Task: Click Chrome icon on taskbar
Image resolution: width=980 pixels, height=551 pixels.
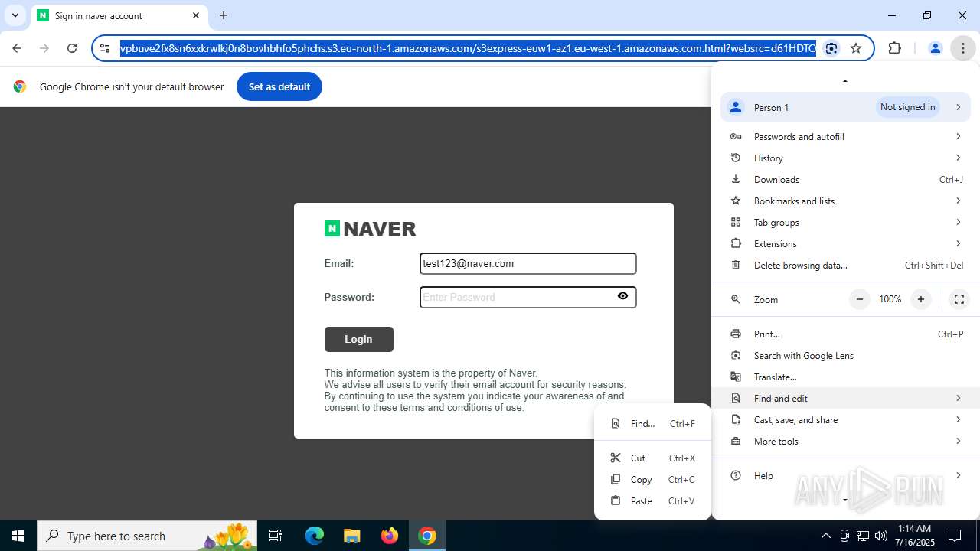Action: [427, 536]
